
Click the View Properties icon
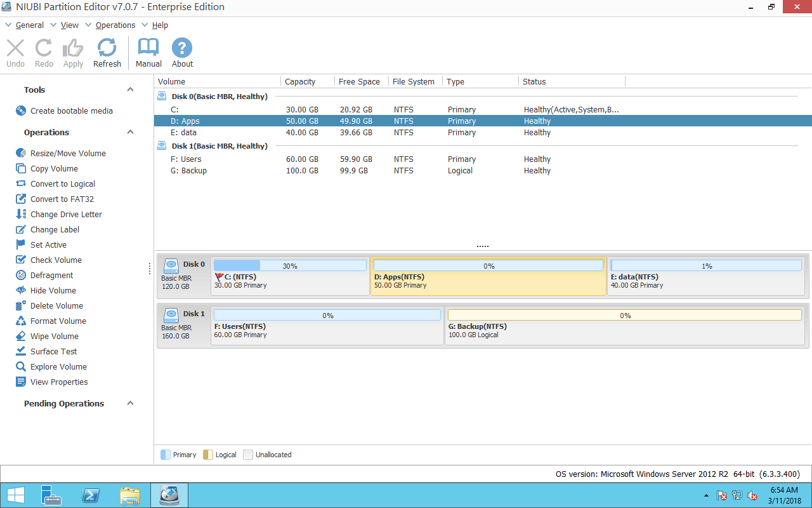tap(21, 382)
